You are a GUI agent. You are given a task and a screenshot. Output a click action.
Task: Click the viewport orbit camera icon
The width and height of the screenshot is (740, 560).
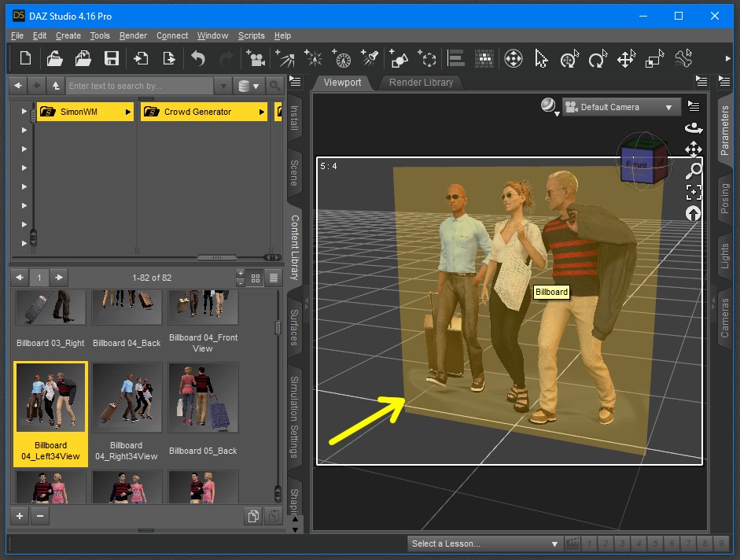click(694, 128)
